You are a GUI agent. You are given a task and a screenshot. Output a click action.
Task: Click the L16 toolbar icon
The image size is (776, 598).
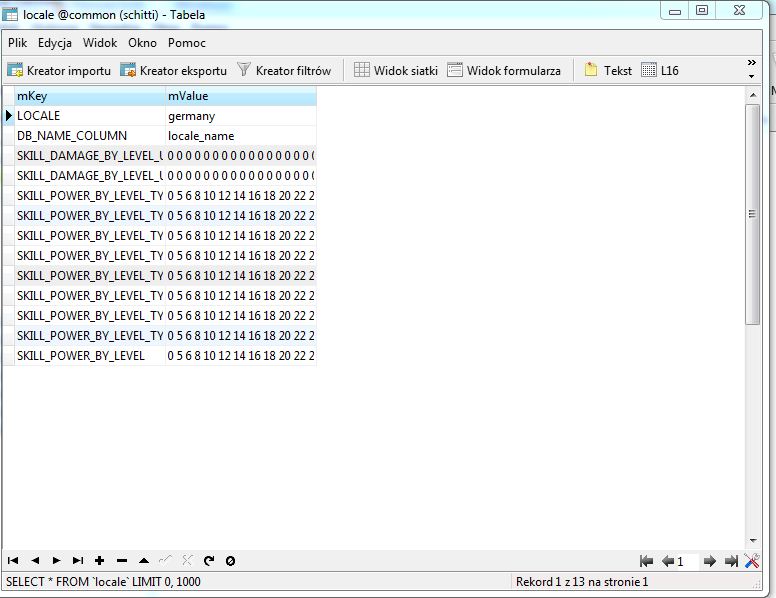coord(660,70)
